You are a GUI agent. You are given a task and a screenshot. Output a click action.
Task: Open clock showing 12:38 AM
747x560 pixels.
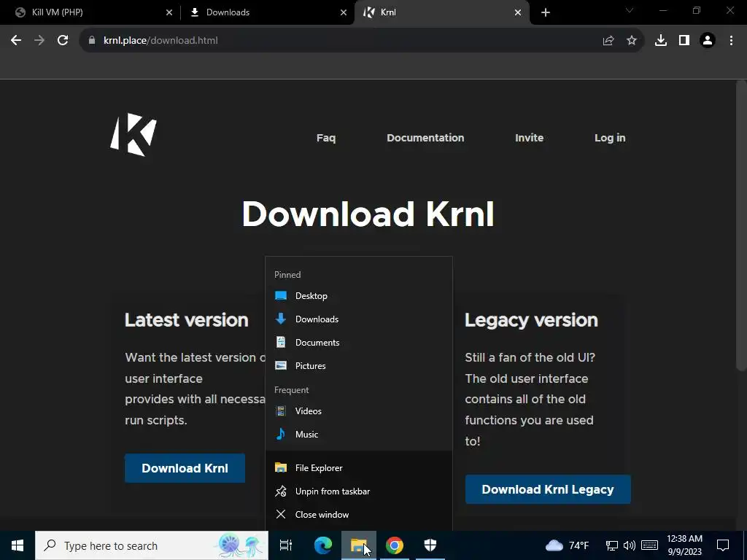[684, 545]
